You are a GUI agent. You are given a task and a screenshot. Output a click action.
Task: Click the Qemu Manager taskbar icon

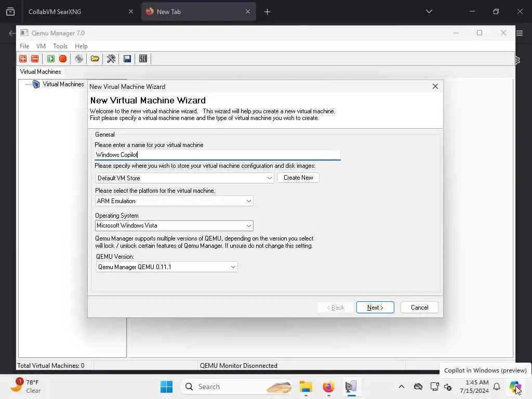point(351,387)
